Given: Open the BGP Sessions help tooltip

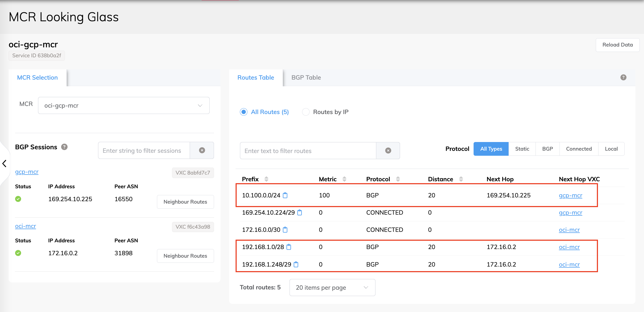Looking at the screenshot, I should tap(64, 147).
